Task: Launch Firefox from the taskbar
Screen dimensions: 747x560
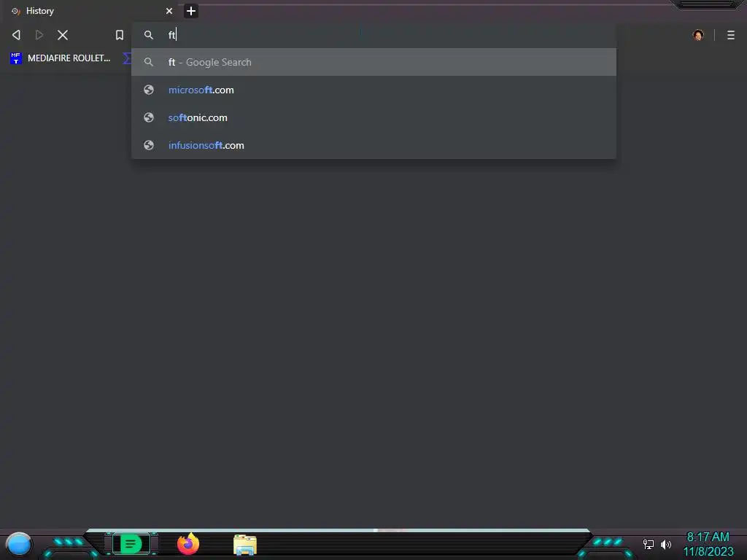Action: [x=187, y=544]
